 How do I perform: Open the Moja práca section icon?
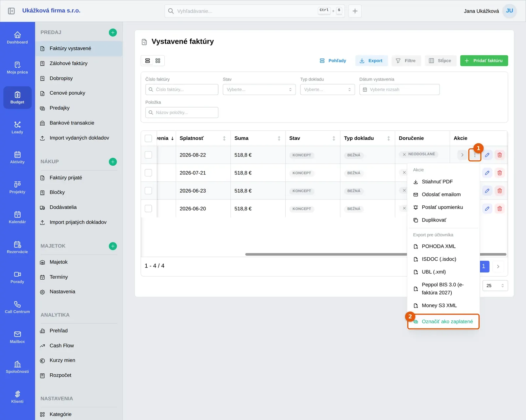pyautogui.click(x=17, y=68)
